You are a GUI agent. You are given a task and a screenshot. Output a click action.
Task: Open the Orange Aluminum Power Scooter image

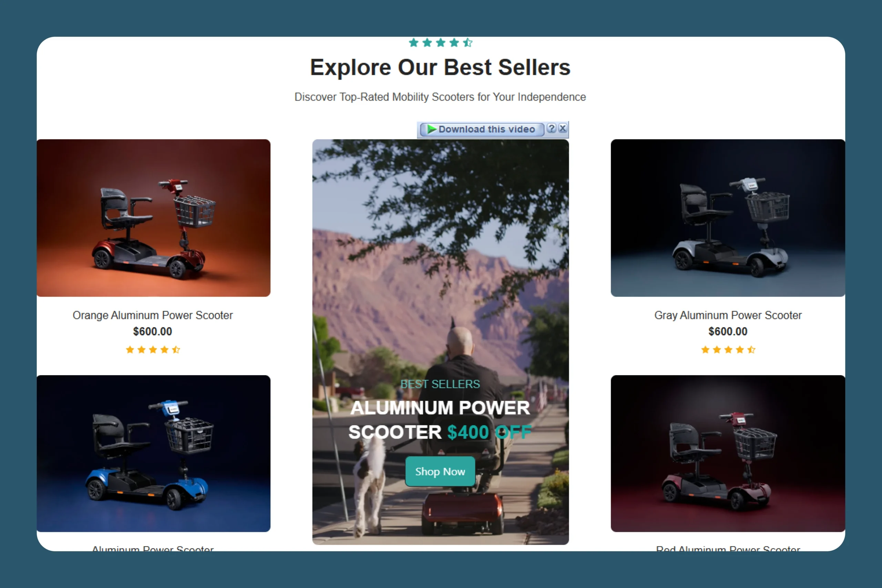point(153,218)
